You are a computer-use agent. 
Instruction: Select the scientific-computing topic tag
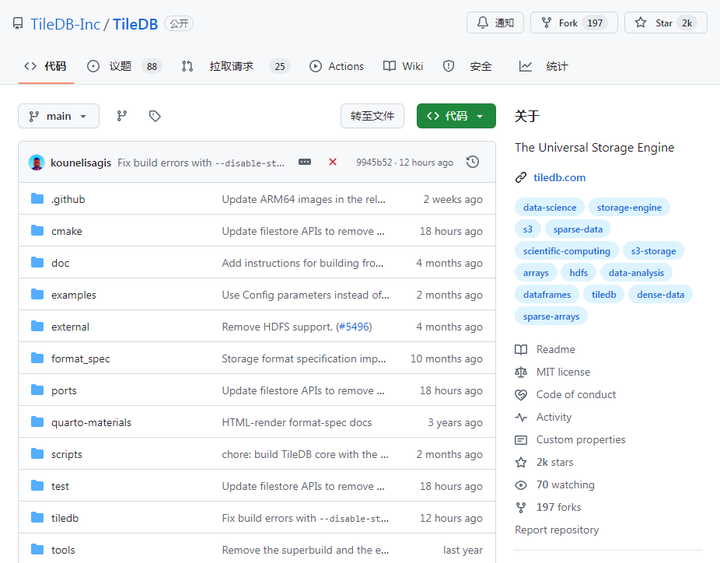click(567, 251)
